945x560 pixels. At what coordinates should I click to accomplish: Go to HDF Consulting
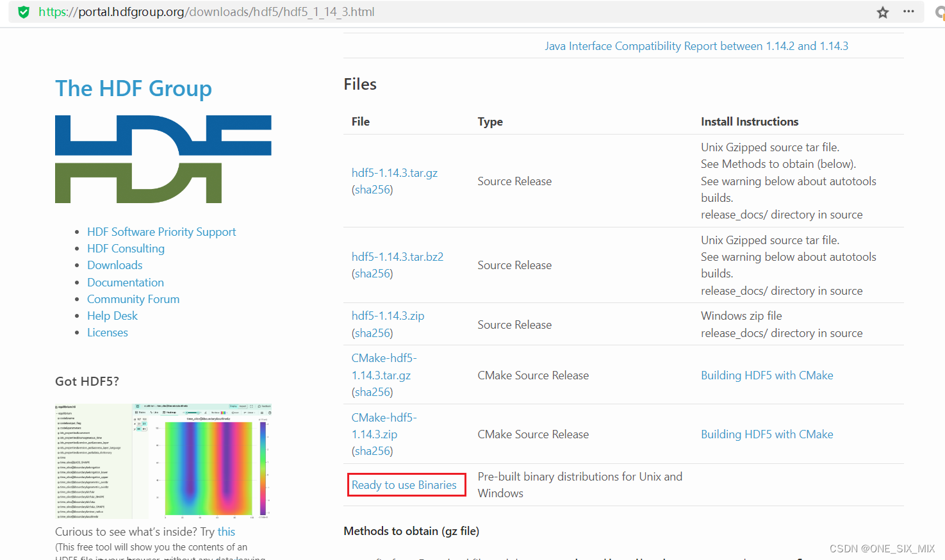click(x=126, y=249)
